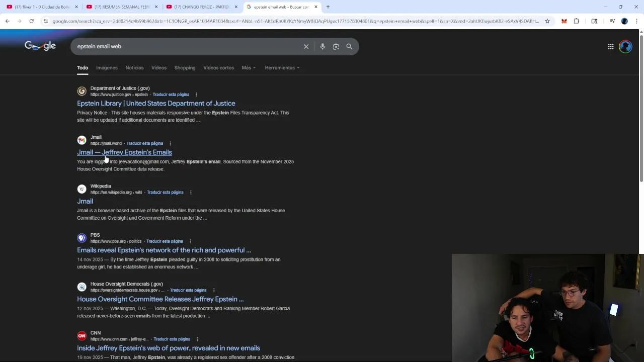The image size is (644, 362).
Task: Open Google account profile avatar
Action: coord(625,46)
